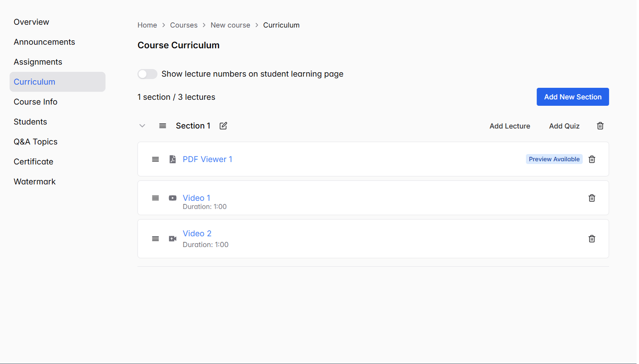Screen dimensions: 639x364
Task: Toggle show lecture numbers switch
Action: 147,74
